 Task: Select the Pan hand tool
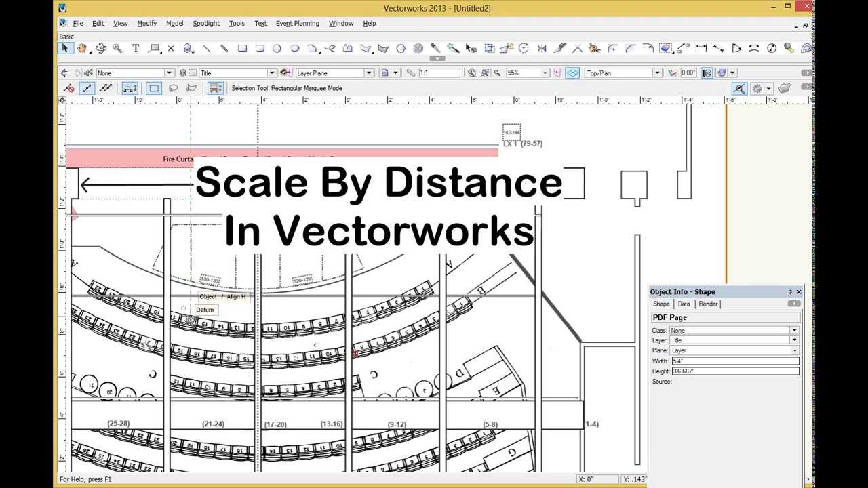pyautogui.click(x=82, y=48)
